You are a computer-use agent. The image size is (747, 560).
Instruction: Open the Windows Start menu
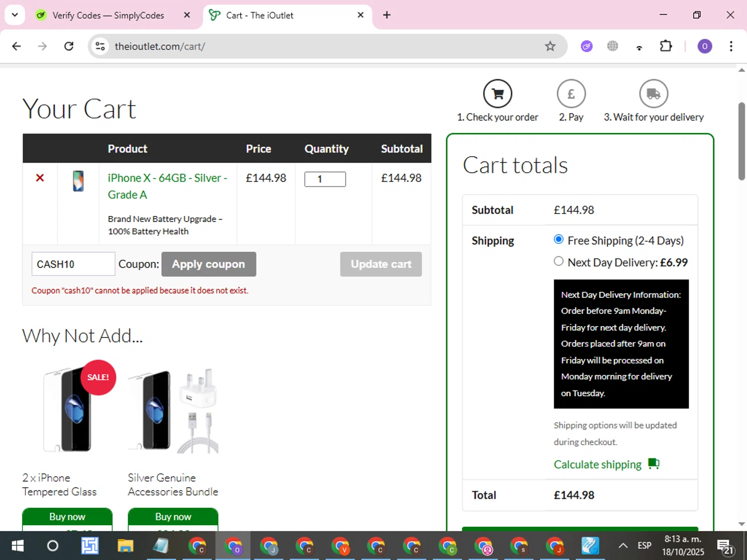click(17, 546)
